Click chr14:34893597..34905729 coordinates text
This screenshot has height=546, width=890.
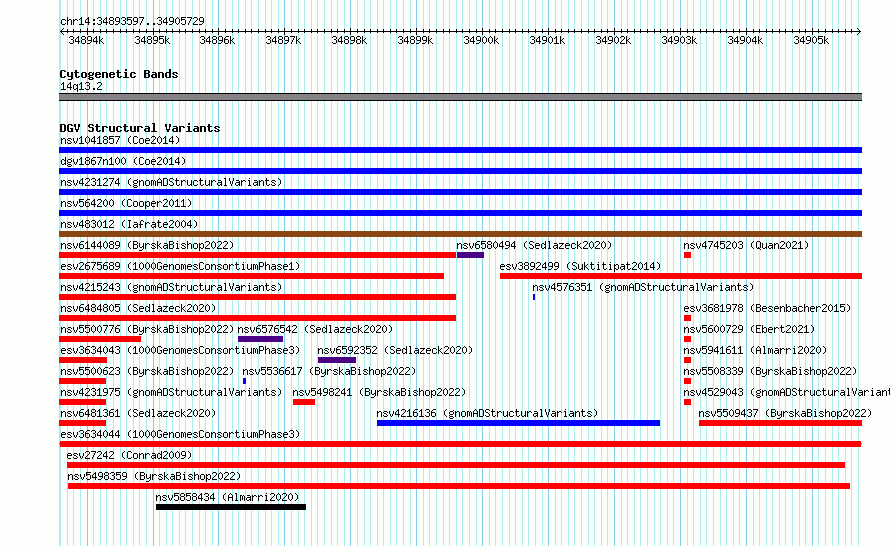(132, 21)
